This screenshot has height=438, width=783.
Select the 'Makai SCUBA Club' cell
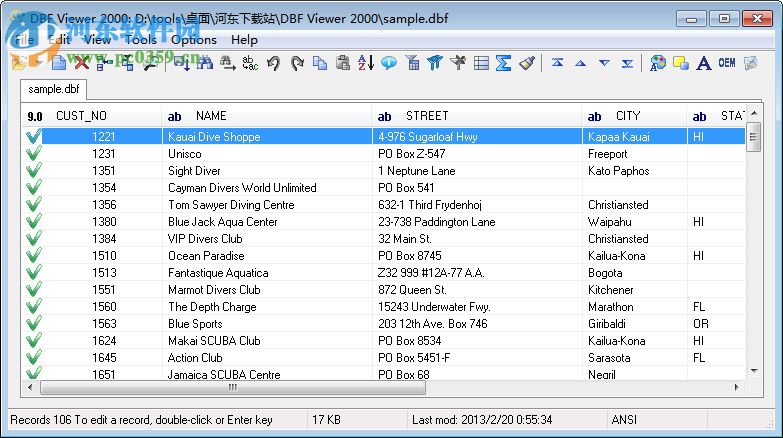tap(267, 340)
